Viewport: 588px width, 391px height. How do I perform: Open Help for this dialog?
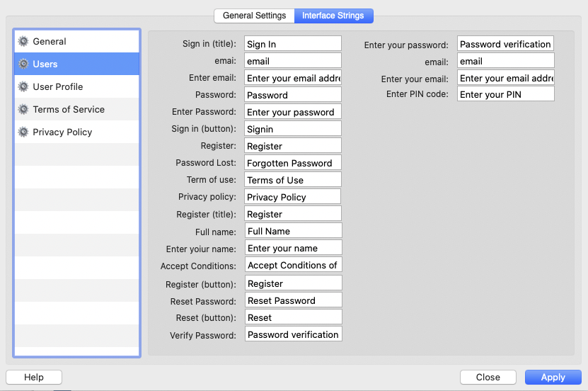point(34,378)
